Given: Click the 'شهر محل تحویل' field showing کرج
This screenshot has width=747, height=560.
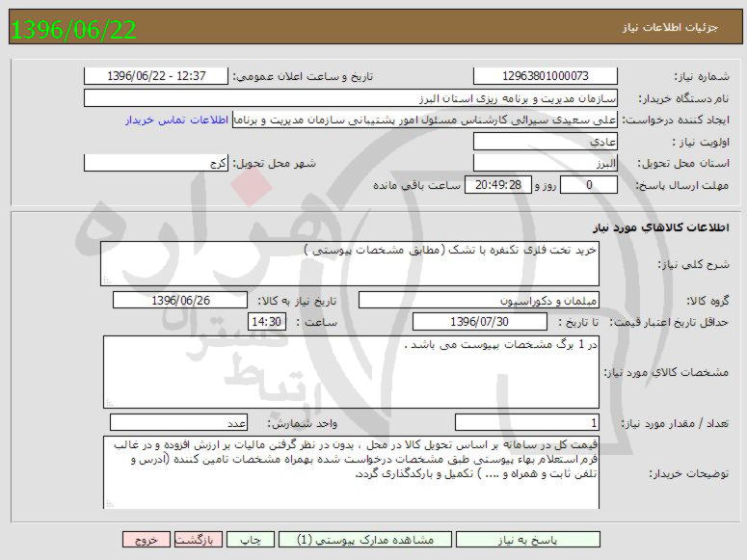Looking at the screenshot, I should point(156,163).
